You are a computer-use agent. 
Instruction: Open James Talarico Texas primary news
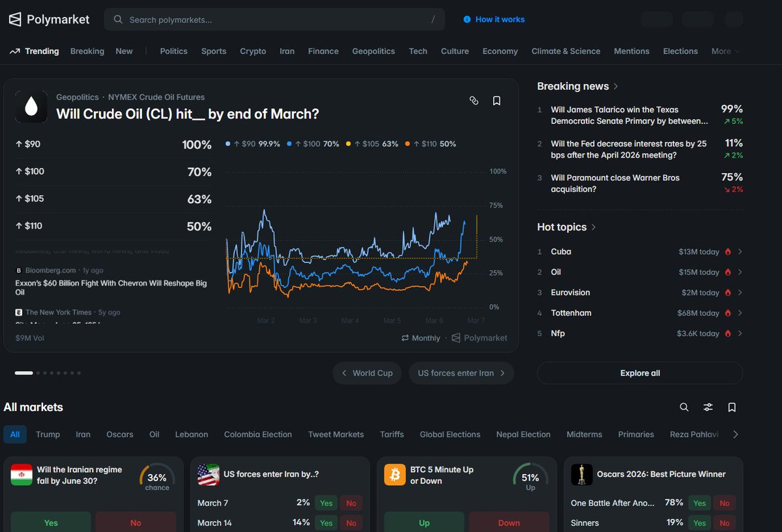coord(630,115)
